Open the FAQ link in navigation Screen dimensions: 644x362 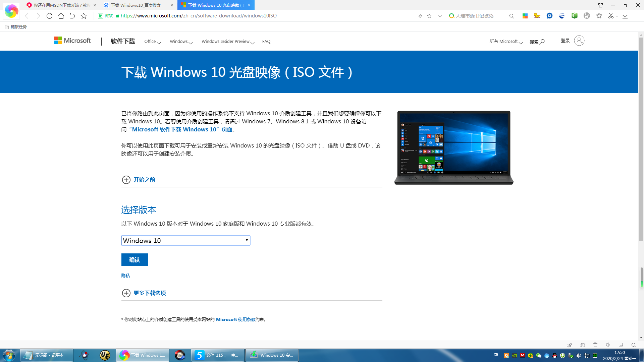(266, 42)
